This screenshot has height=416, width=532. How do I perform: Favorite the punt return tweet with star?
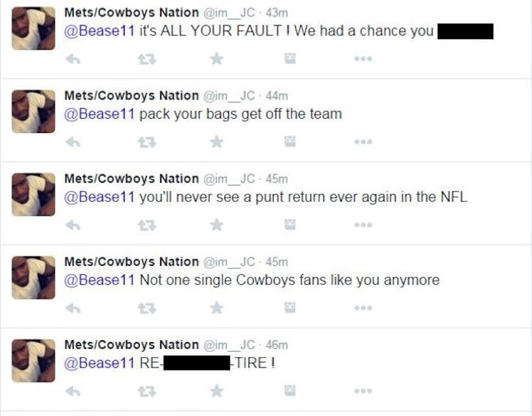(217, 225)
